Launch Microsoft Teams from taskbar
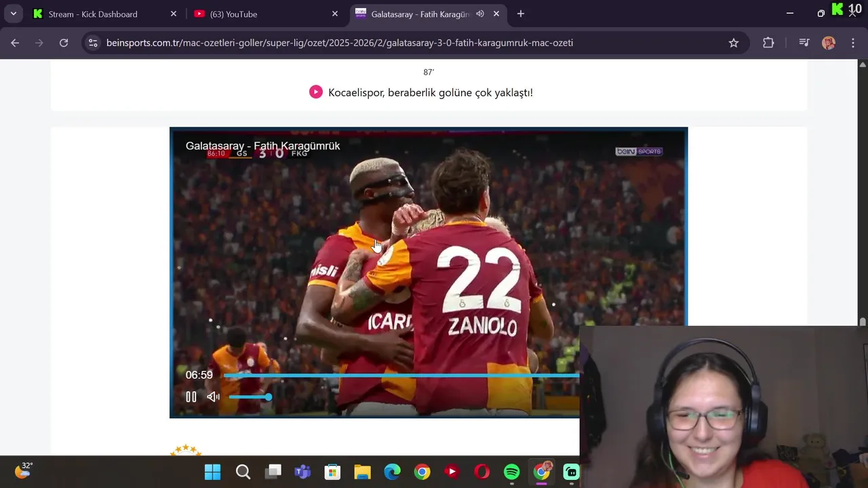The width and height of the screenshot is (868, 488). pos(302,472)
